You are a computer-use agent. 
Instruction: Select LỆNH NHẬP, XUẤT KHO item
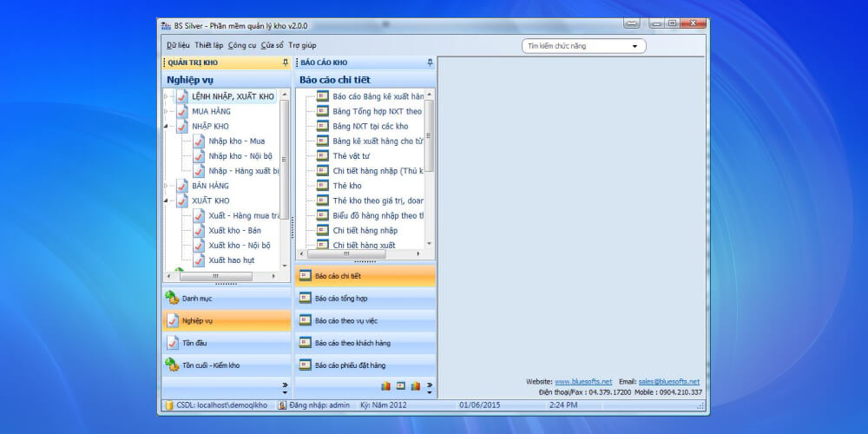pyautogui.click(x=233, y=96)
